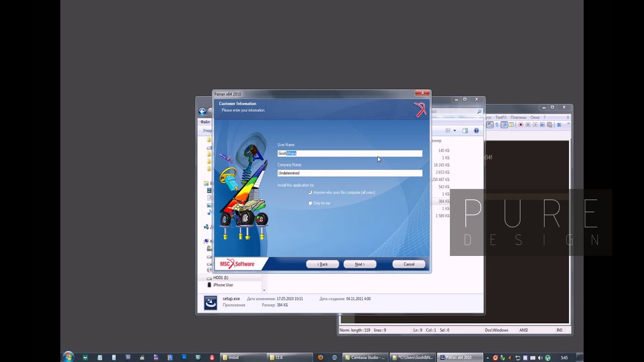Screen dimensions: 644x362
Task: Click the macro playback icon in editor
Action: [535, 125]
